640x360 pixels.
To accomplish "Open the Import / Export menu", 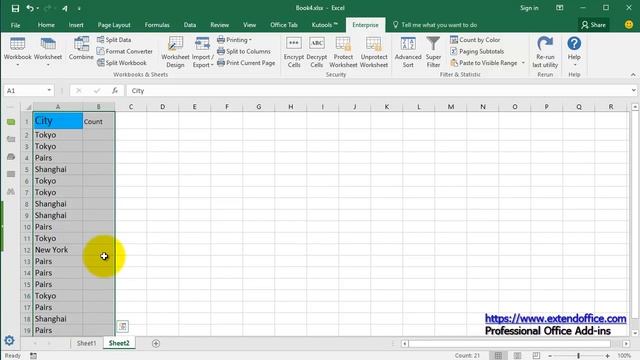I will [202, 52].
